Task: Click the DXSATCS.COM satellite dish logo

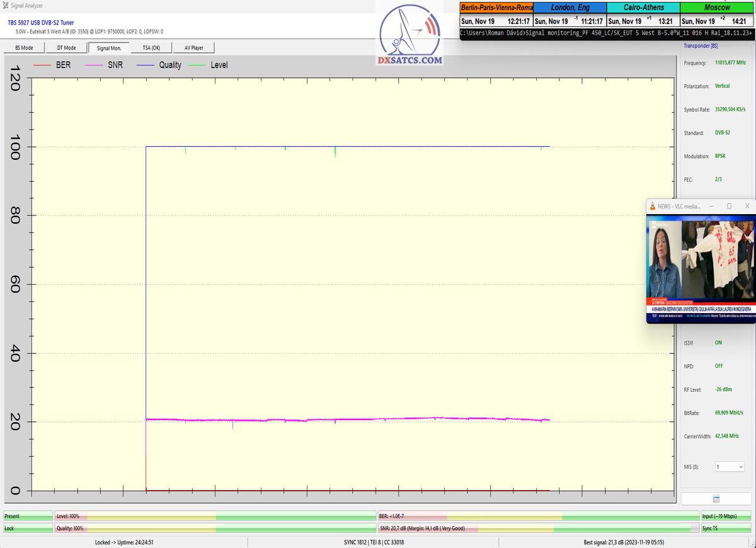Action: (x=411, y=35)
